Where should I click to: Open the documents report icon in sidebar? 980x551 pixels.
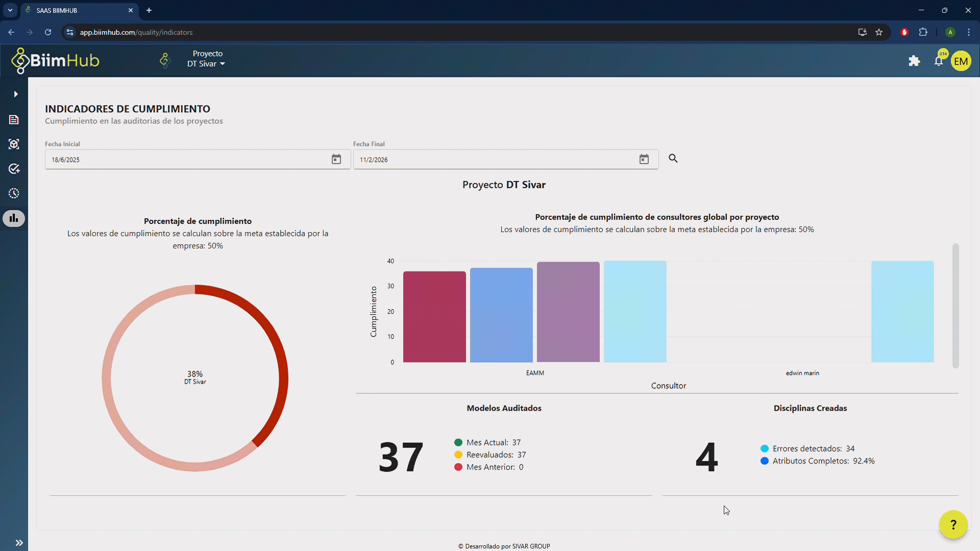point(14,119)
